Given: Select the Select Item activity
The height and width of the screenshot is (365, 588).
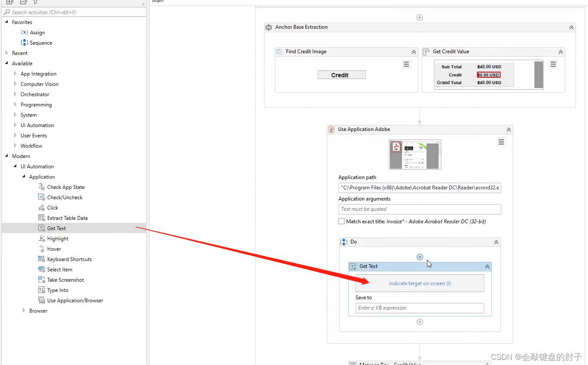Looking at the screenshot, I should tap(60, 270).
